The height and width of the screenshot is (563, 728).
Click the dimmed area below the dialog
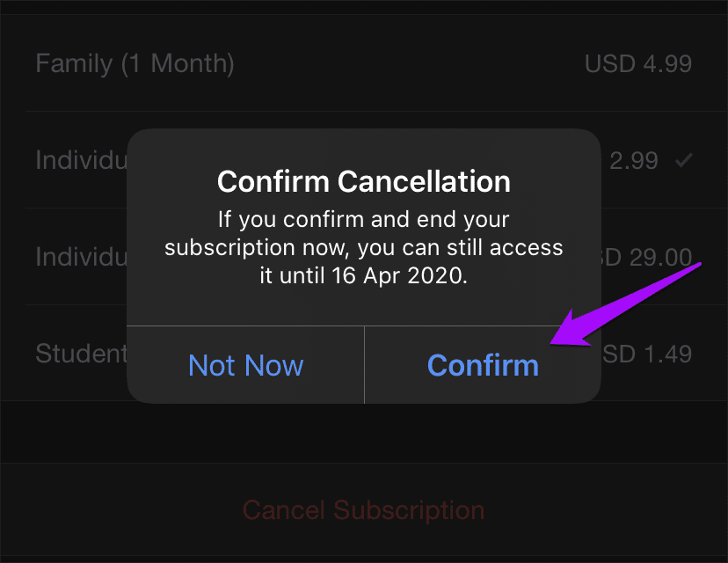tap(363, 435)
